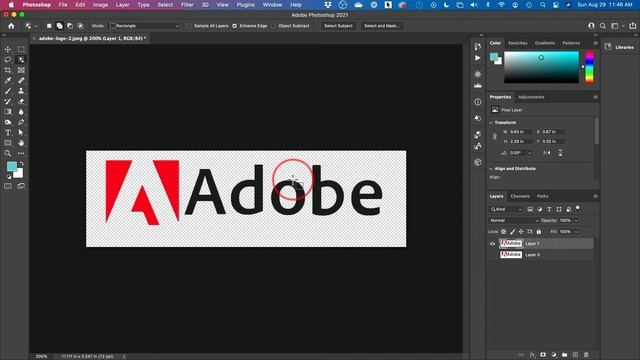Delete layer with trash icon

[x=586, y=355]
